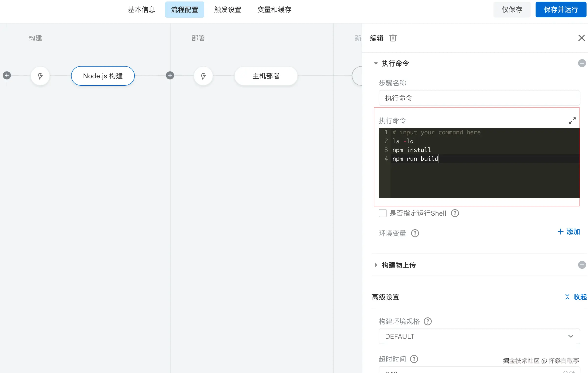Click the plus icon between 构建 and 部署

click(x=170, y=75)
